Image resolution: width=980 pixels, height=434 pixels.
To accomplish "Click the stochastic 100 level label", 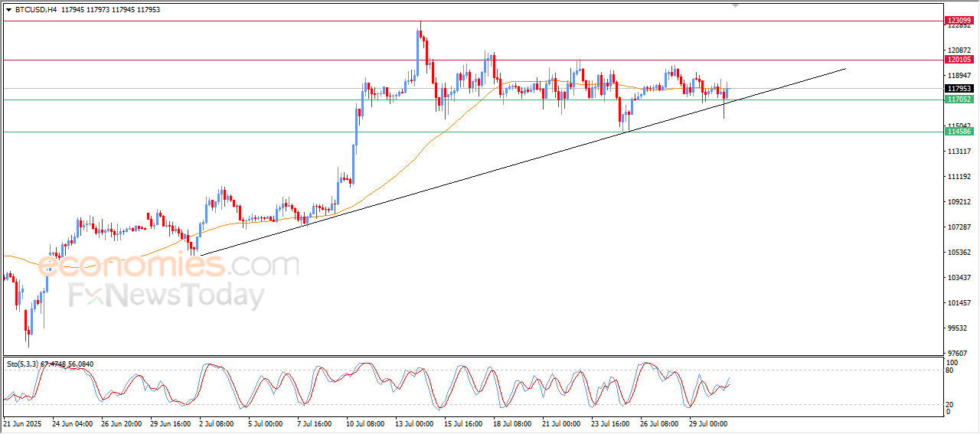I will (952, 362).
